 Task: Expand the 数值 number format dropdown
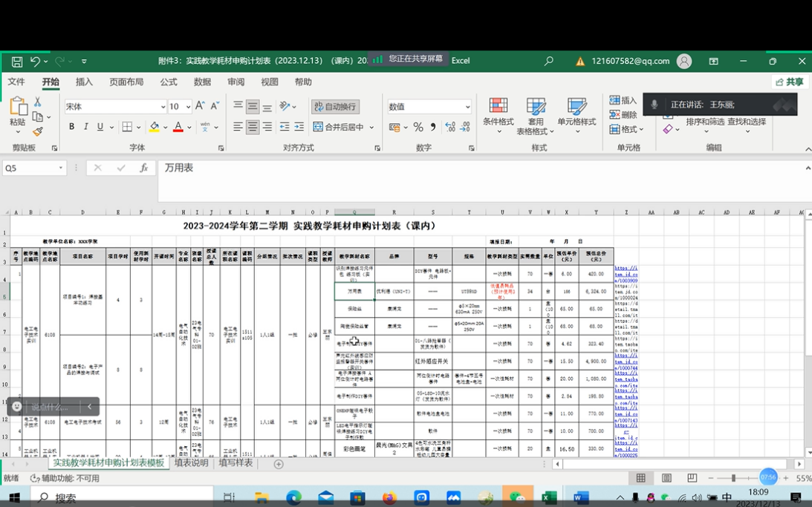coord(467,107)
